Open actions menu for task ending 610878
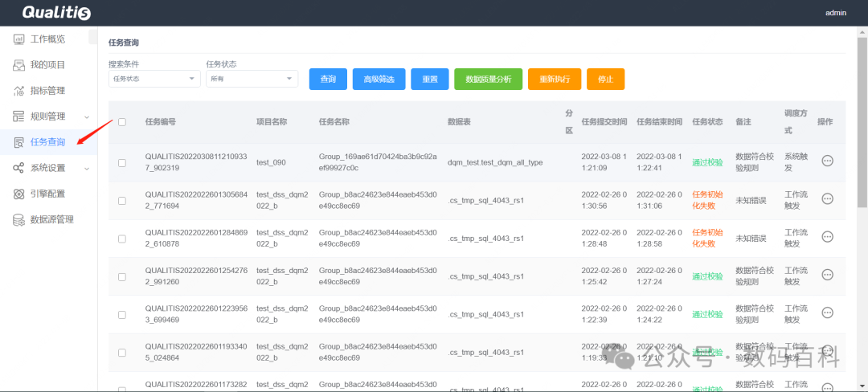868x392 pixels. (828, 237)
